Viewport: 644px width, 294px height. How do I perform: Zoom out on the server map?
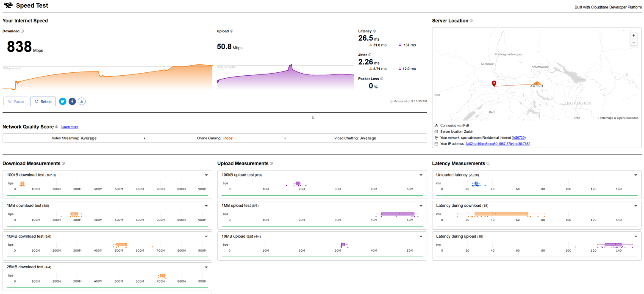click(633, 42)
